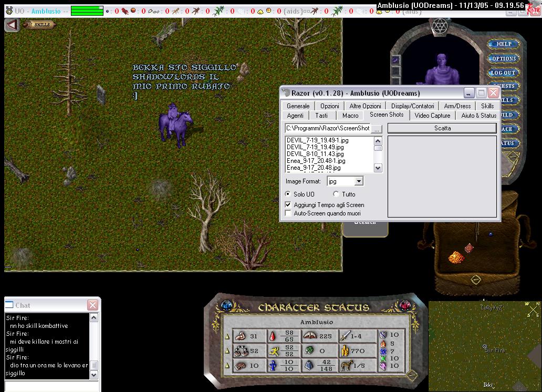
Task: Click the stamina running figure icon
Action: point(274,351)
